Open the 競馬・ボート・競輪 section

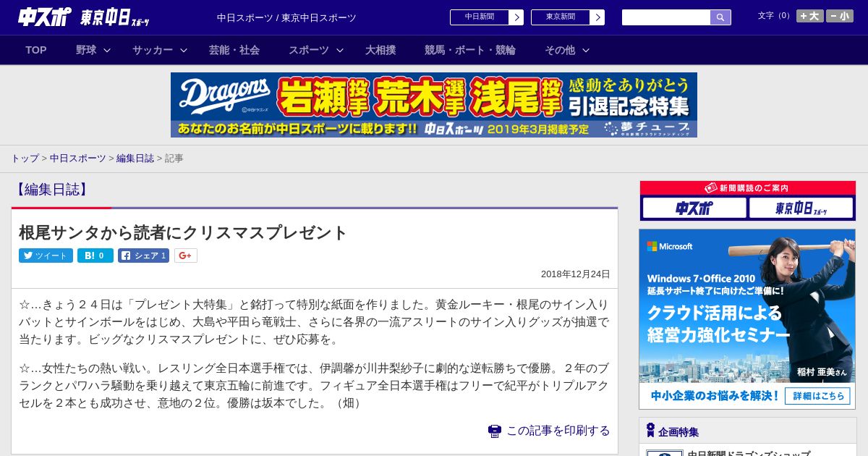(x=470, y=50)
